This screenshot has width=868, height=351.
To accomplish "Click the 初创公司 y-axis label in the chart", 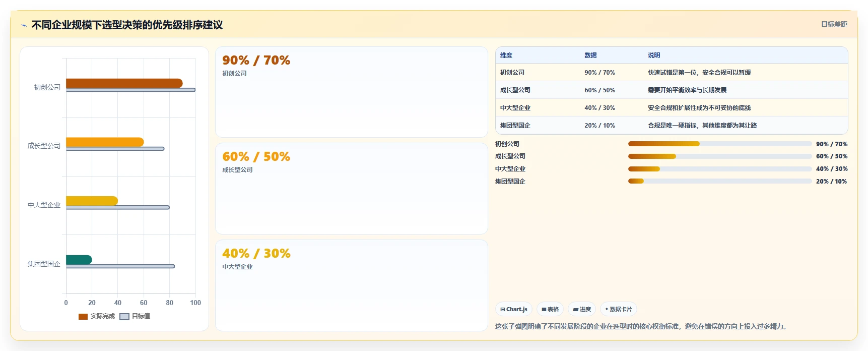I will (x=47, y=87).
